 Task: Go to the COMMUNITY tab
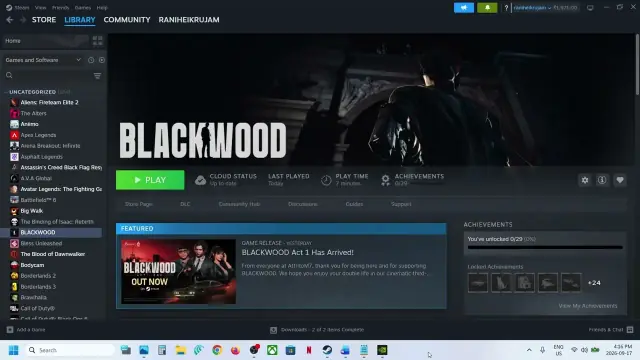point(127,20)
